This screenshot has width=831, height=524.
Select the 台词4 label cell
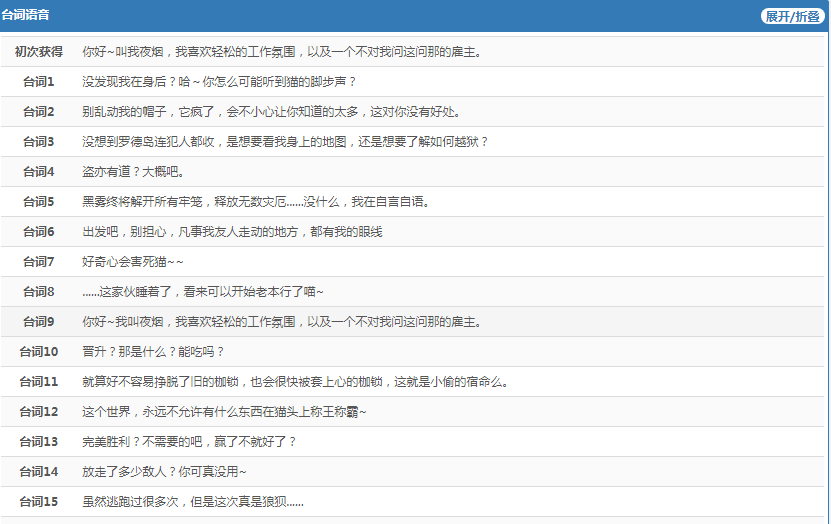(39, 171)
